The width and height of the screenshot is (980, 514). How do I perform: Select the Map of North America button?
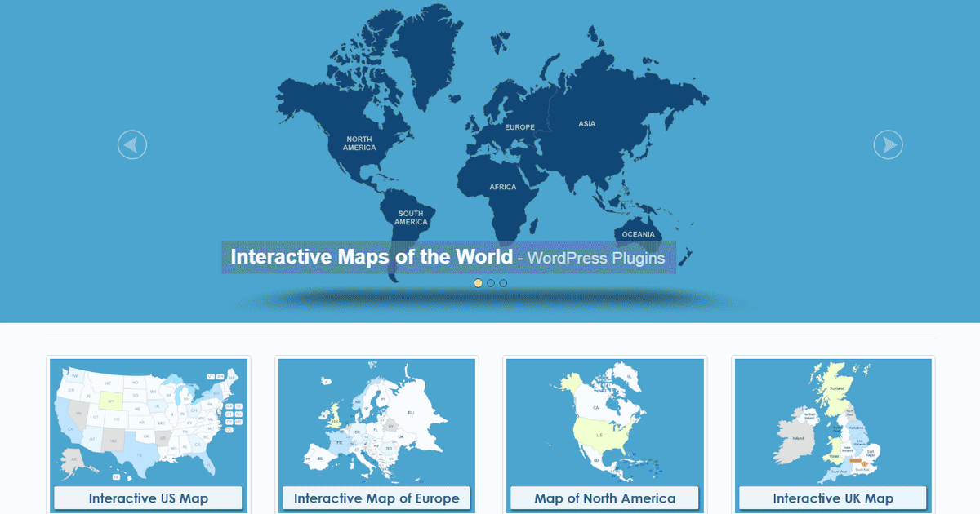tap(605, 498)
